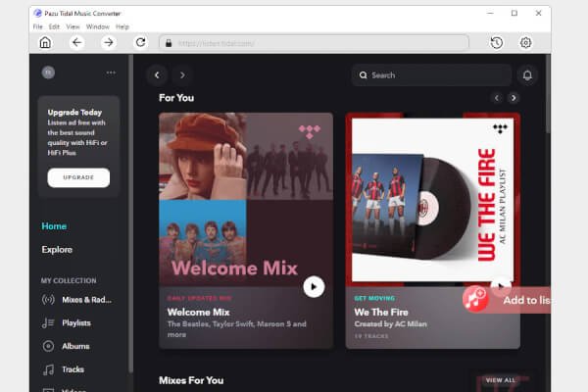588x392 pixels.
Task: Open notifications bell icon
Action: click(x=527, y=75)
